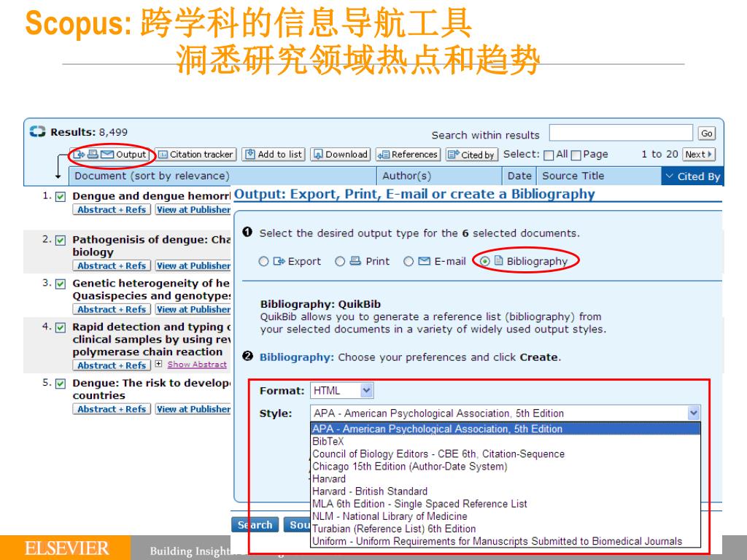The width and height of the screenshot is (747, 560).
Task: Tick the Select Page checkbox
Action: [576, 155]
